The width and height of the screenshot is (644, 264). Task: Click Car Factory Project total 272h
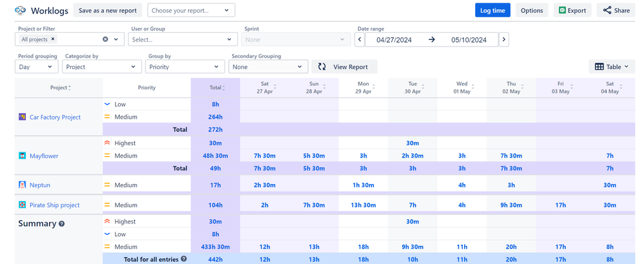(215, 130)
